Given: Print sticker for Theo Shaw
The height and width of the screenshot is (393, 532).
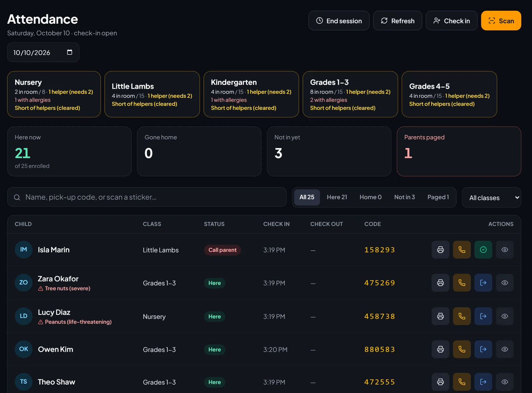Looking at the screenshot, I should [x=440, y=382].
